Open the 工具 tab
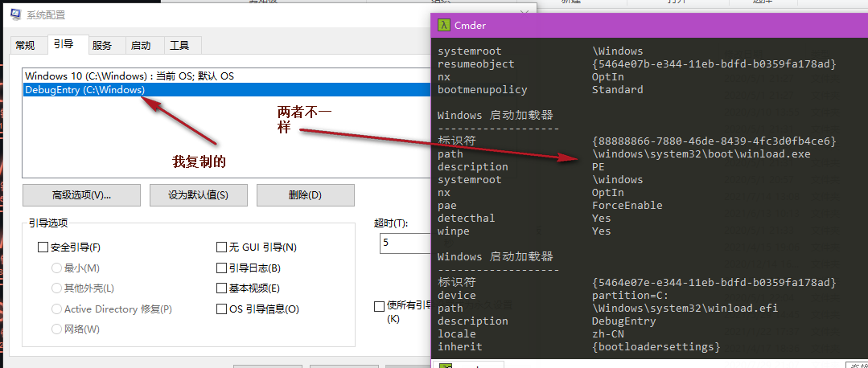 (x=179, y=46)
